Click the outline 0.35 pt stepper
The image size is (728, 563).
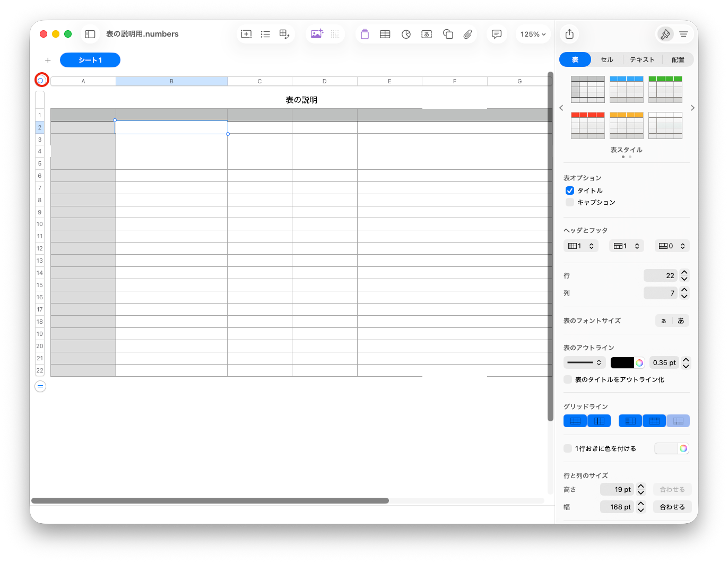coord(686,362)
